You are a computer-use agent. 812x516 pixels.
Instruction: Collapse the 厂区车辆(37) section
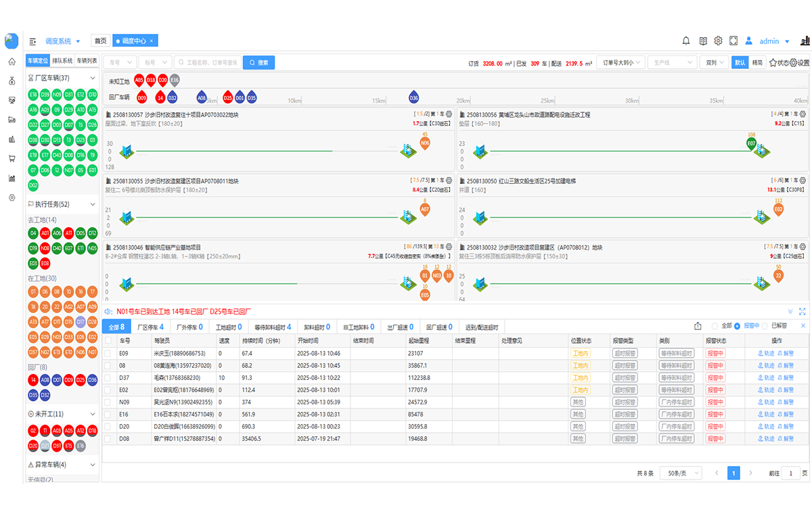93,78
